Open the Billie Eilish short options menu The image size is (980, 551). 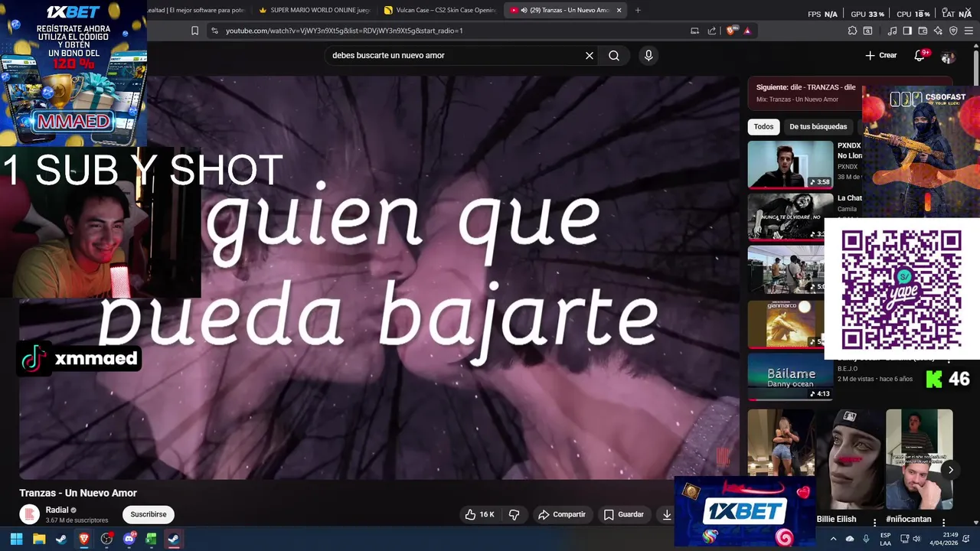point(874,522)
